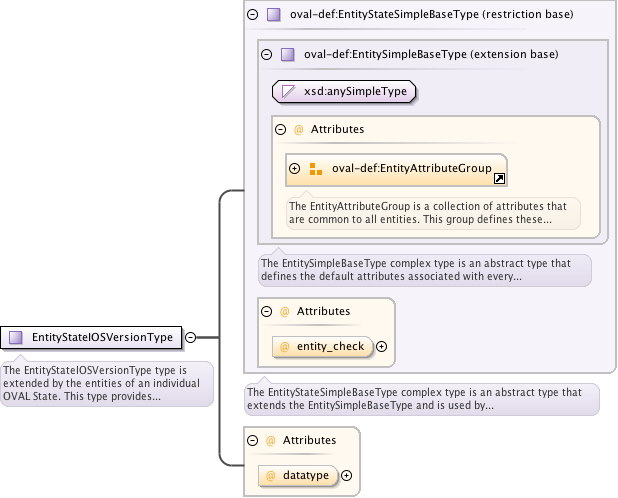Click the purple icon beside oval-def:EntitySimpleBaseType
The width and height of the screenshot is (618, 498).
coord(287,54)
